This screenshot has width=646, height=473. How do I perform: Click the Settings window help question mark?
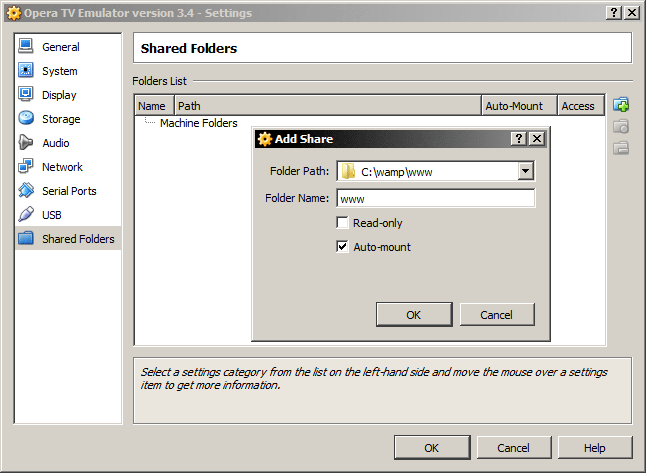613,13
